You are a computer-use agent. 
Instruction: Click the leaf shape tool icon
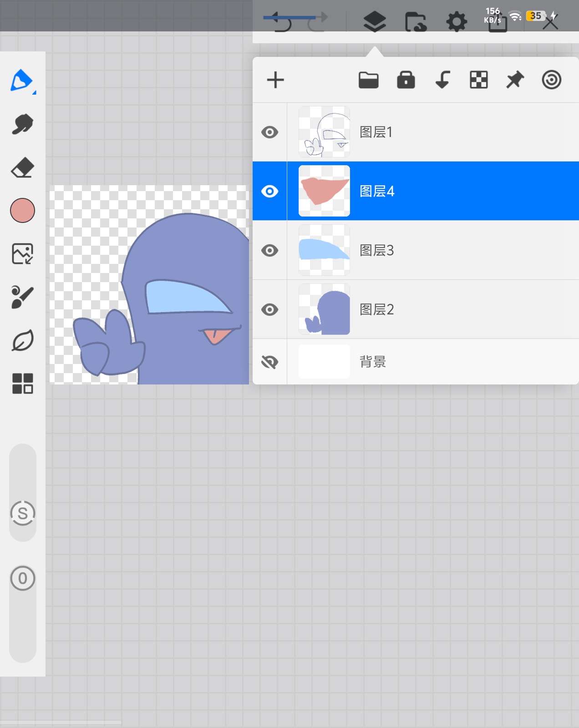(x=22, y=340)
